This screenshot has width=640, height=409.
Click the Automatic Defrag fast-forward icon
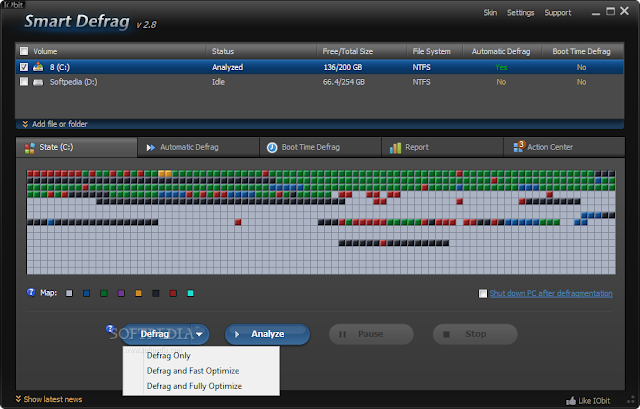point(151,147)
